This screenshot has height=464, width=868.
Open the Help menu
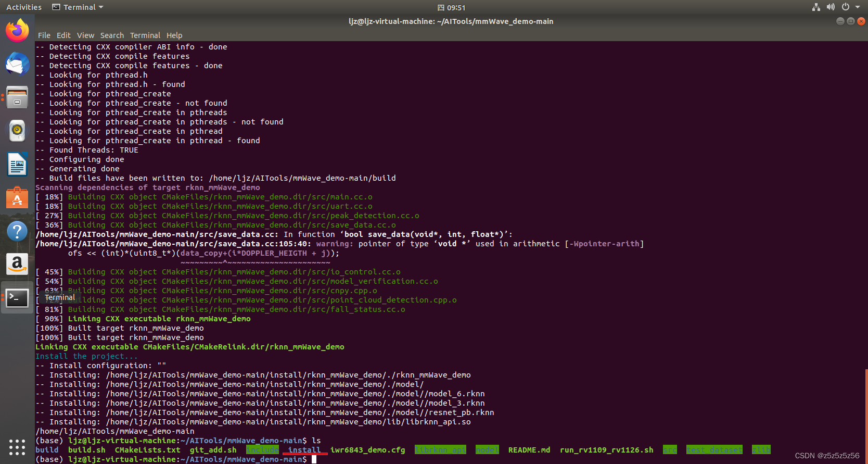pyautogui.click(x=174, y=35)
